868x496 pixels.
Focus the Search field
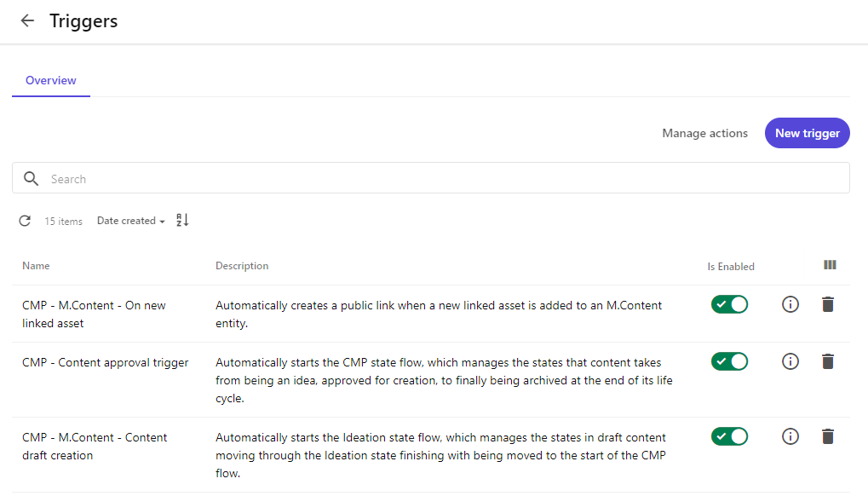tap(431, 178)
